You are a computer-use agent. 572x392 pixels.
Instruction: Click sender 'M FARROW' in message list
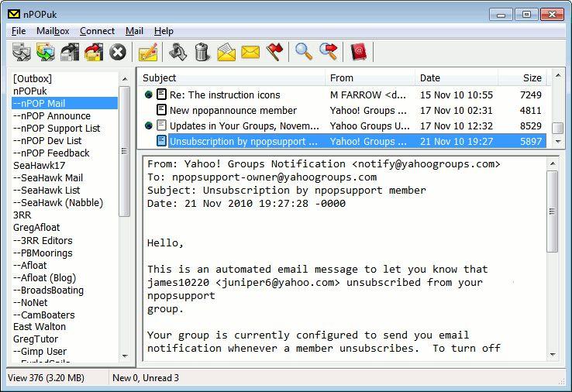tap(367, 95)
